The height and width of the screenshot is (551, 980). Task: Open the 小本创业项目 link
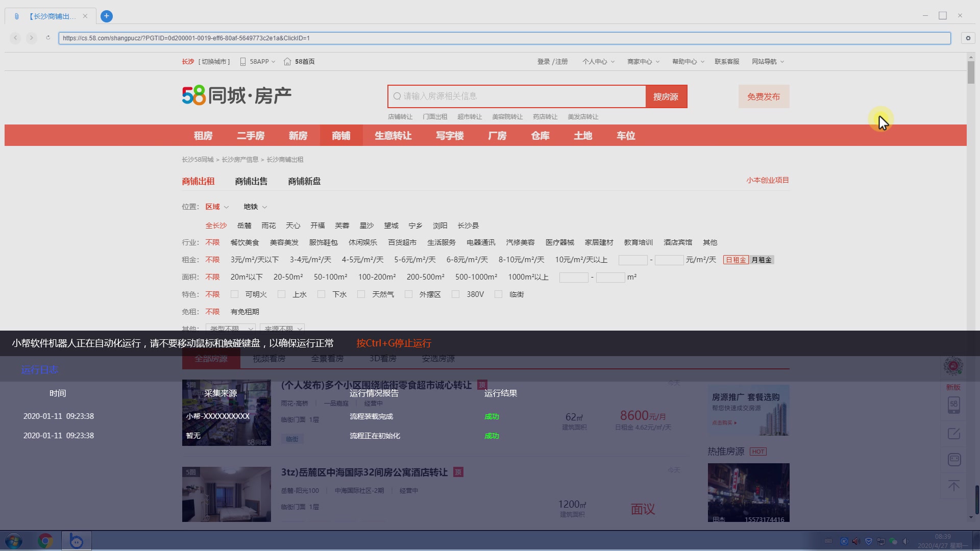click(x=768, y=180)
